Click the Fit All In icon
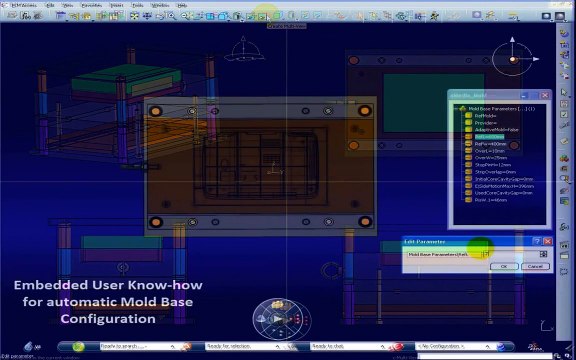The height and width of the screenshot is (360, 576). (134, 16)
